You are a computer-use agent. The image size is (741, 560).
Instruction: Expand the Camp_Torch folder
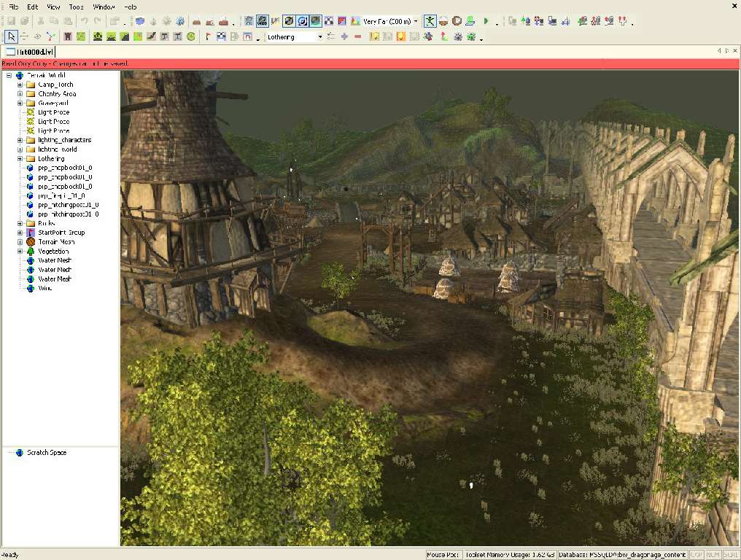[x=20, y=85]
